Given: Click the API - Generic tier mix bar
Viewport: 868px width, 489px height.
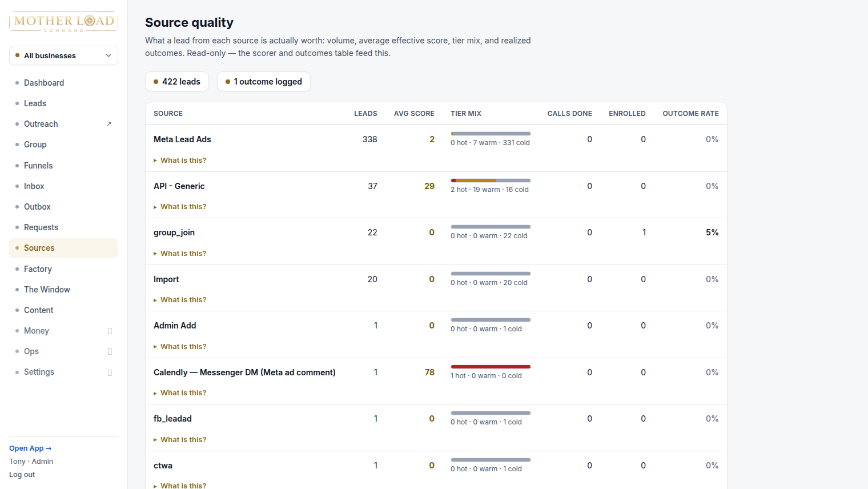Looking at the screenshot, I should click(491, 181).
